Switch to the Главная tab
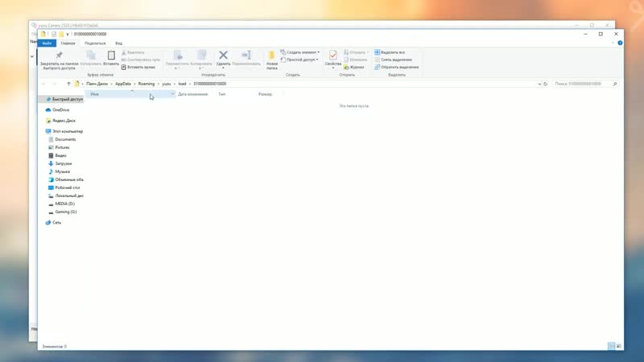Screen dimensions: 644x362 click(68, 43)
